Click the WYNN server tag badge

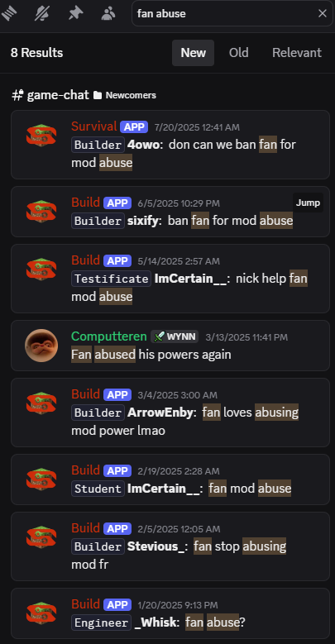point(175,336)
